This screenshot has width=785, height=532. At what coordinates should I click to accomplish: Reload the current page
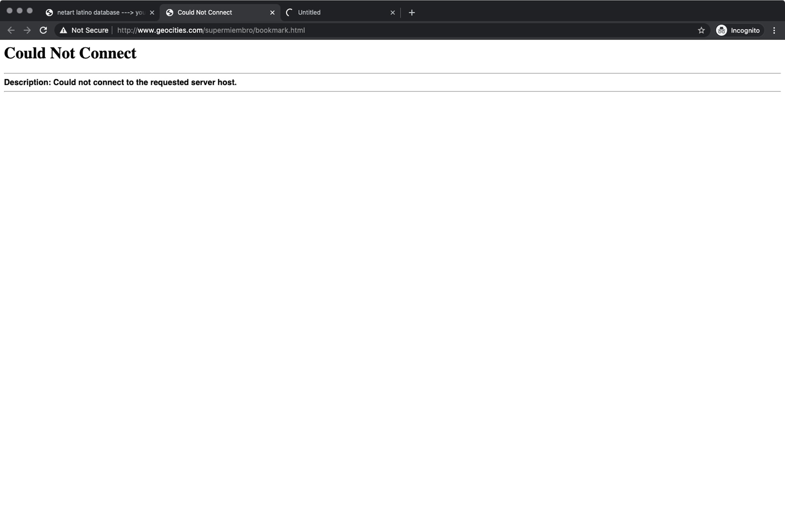[44, 30]
